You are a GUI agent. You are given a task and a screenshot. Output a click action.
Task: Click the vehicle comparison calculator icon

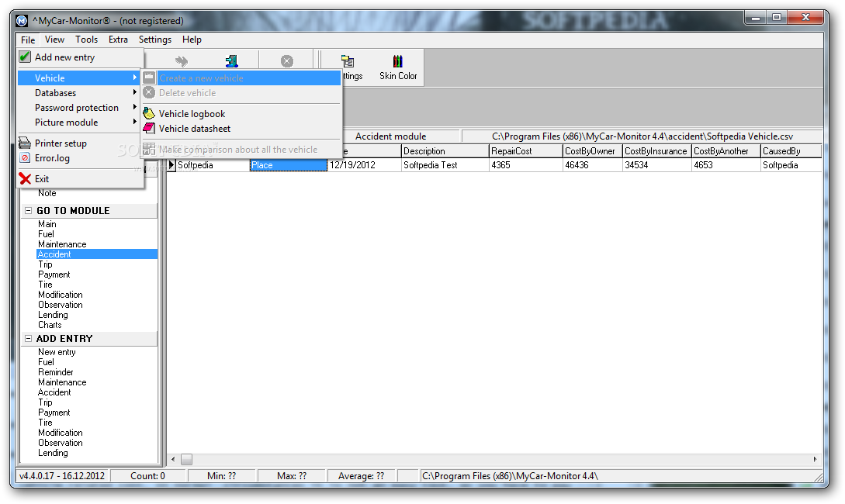pos(149,149)
